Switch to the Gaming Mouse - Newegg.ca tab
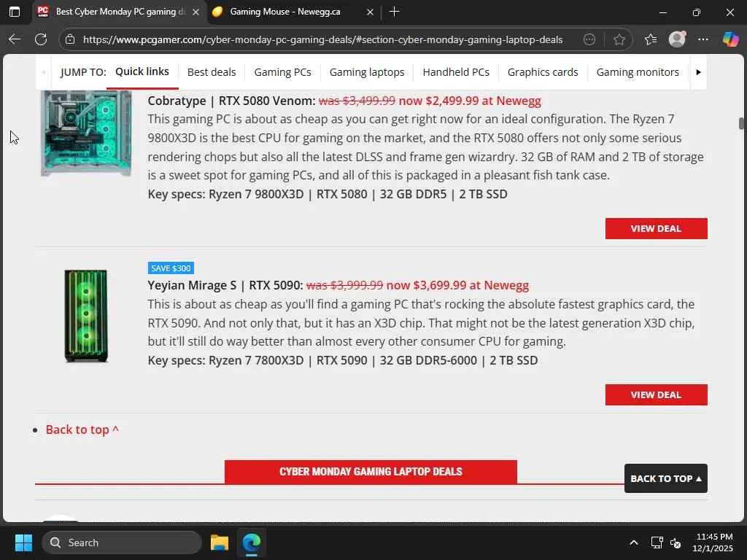Viewport: 747px width, 560px height. 293,12
